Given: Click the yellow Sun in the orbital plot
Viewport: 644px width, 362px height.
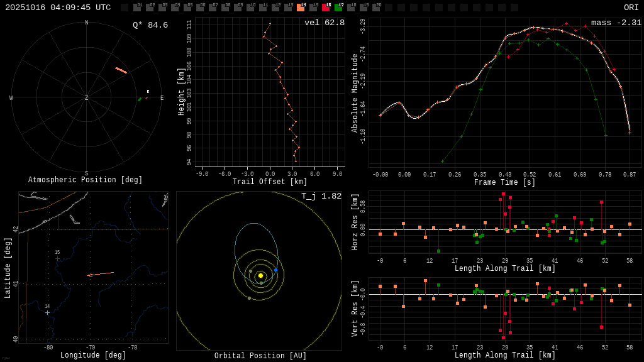Looking at the screenshot, I should click(260, 275).
